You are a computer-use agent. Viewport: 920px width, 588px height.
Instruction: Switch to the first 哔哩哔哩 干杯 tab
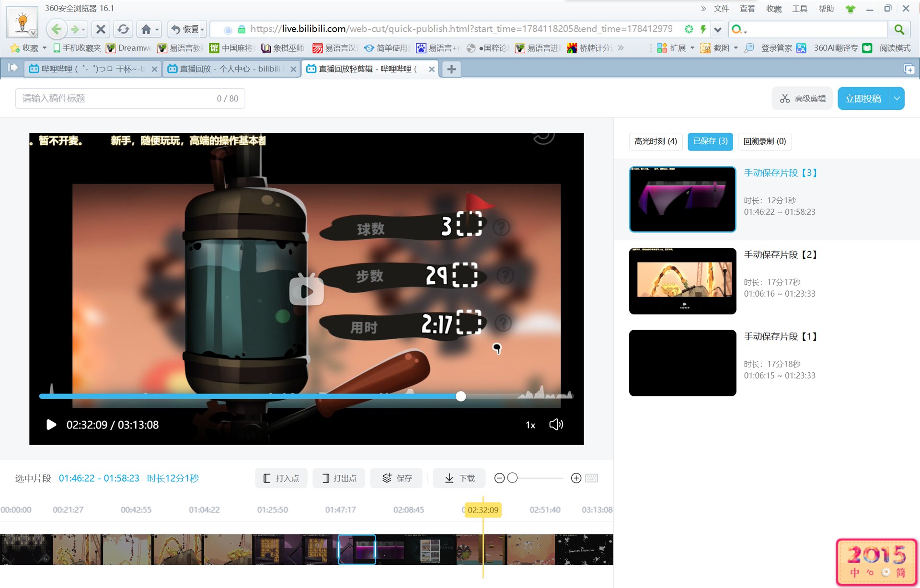click(x=93, y=69)
